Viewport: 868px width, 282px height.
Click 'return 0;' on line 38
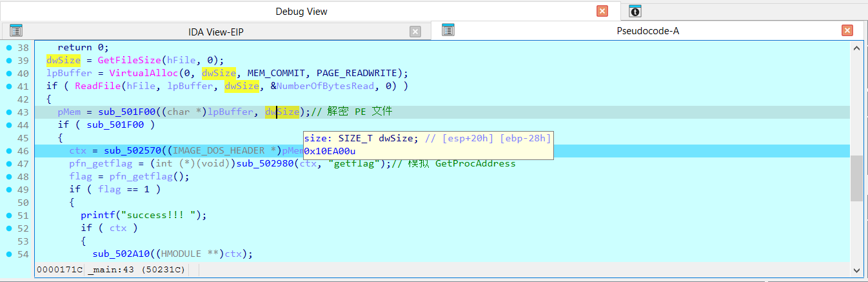pyautogui.click(x=83, y=47)
